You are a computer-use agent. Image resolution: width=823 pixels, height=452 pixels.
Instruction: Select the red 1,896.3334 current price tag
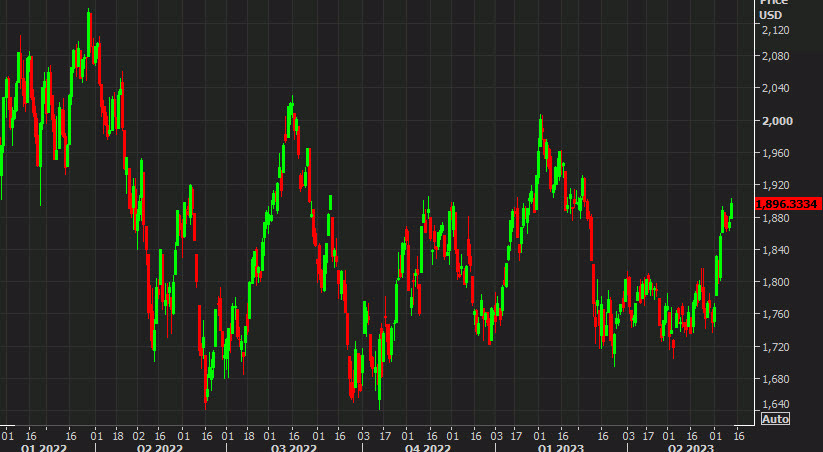click(788, 204)
